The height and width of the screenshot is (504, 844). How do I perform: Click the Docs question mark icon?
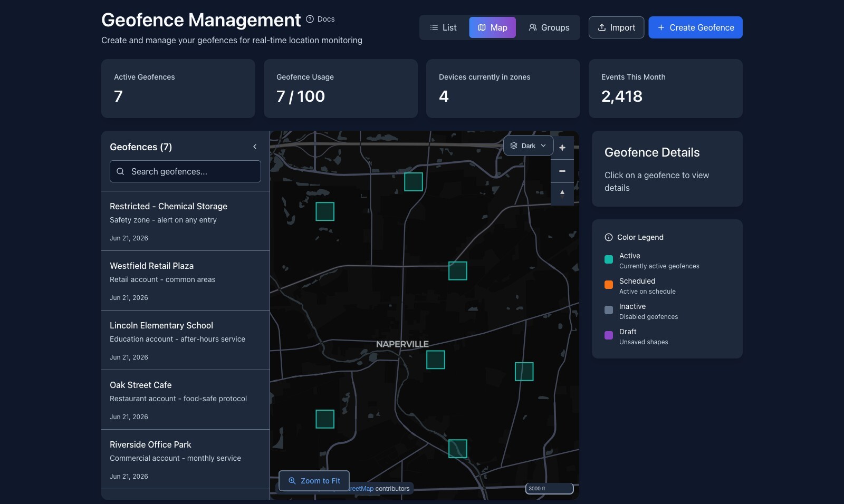coord(310,19)
